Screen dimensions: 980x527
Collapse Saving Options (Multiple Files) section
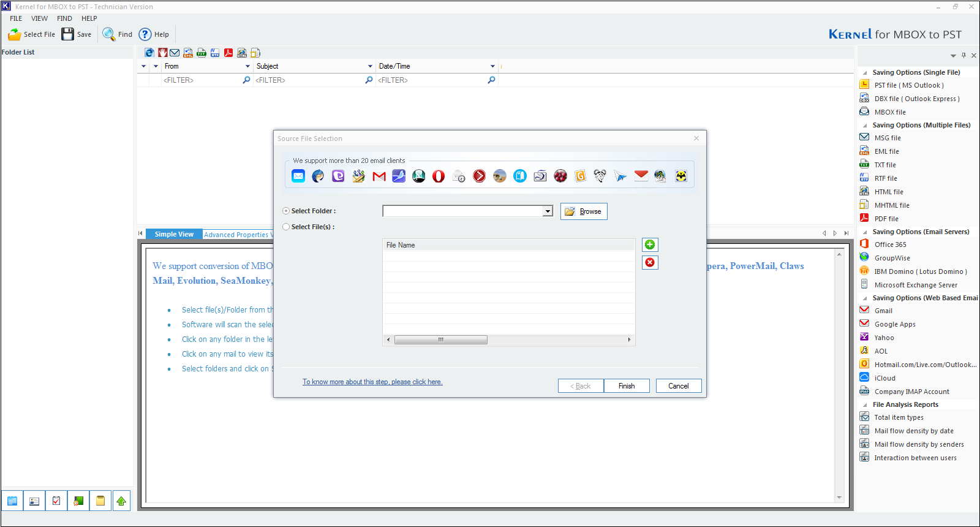point(865,126)
